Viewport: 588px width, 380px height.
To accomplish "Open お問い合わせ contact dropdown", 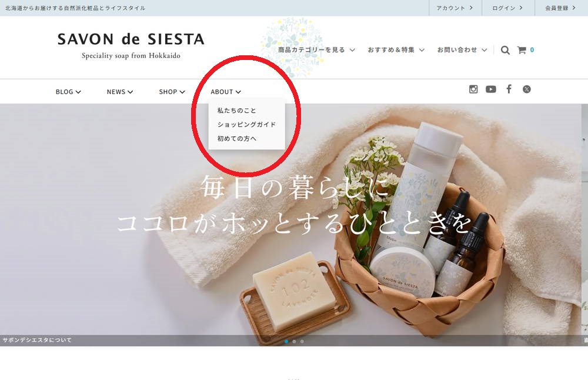I will coord(462,50).
